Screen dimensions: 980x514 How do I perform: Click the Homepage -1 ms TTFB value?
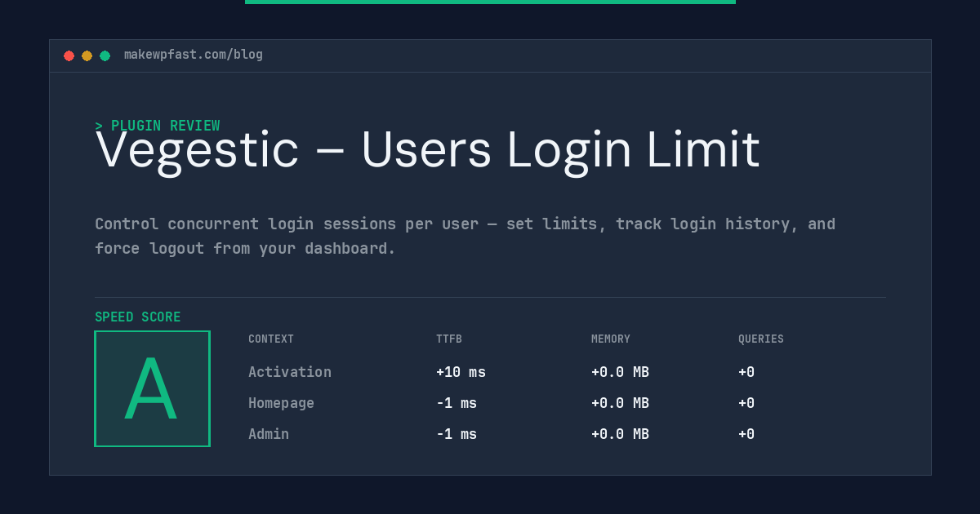tap(457, 403)
